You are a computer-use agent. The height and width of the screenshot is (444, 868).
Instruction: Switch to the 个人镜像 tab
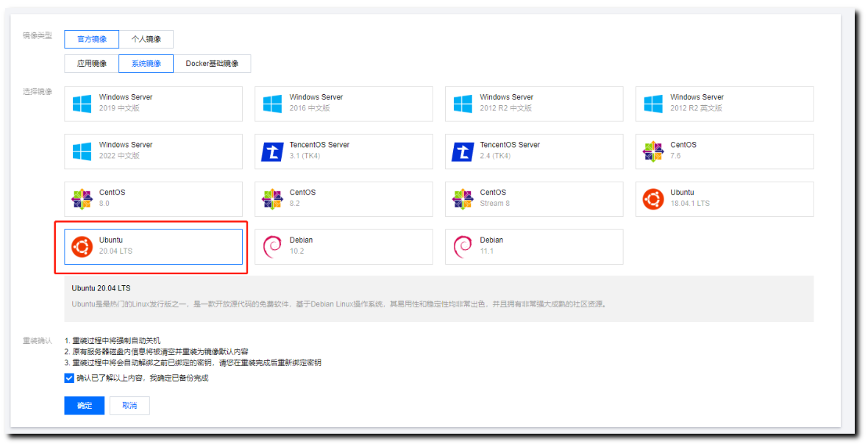146,39
